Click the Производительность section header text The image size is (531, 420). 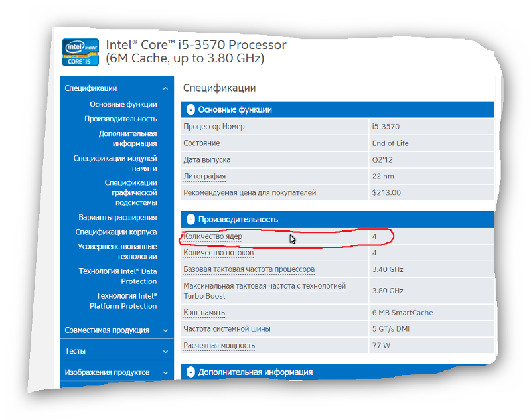238,220
